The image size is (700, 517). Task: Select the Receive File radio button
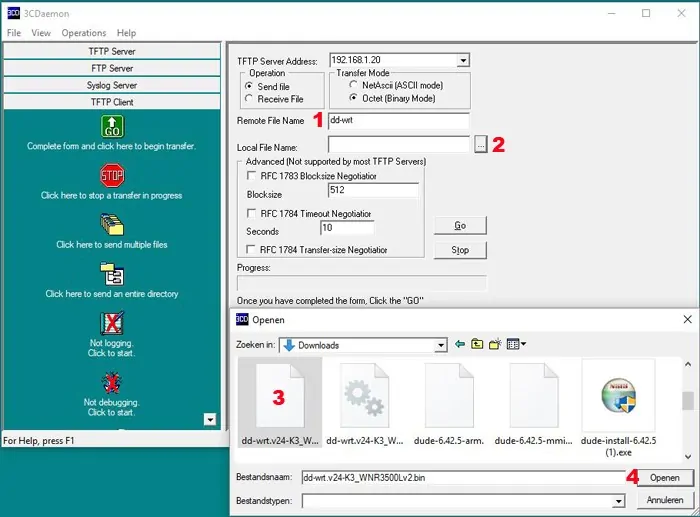tap(250, 99)
